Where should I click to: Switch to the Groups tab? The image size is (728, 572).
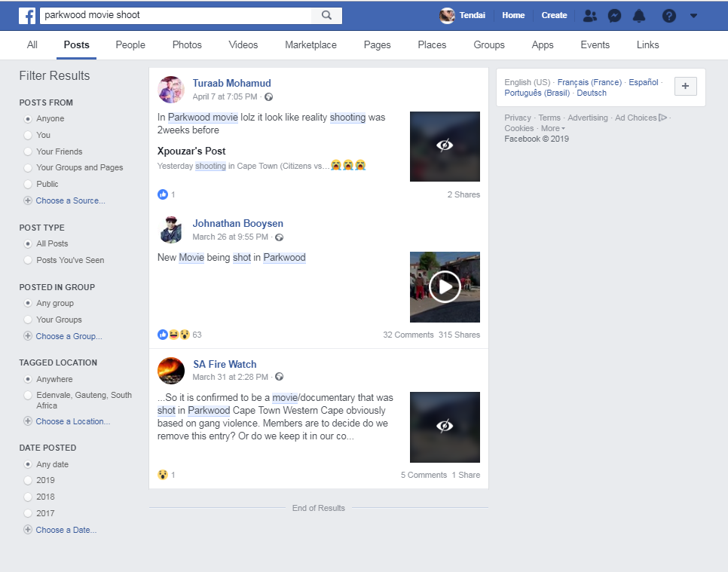tap(489, 45)
